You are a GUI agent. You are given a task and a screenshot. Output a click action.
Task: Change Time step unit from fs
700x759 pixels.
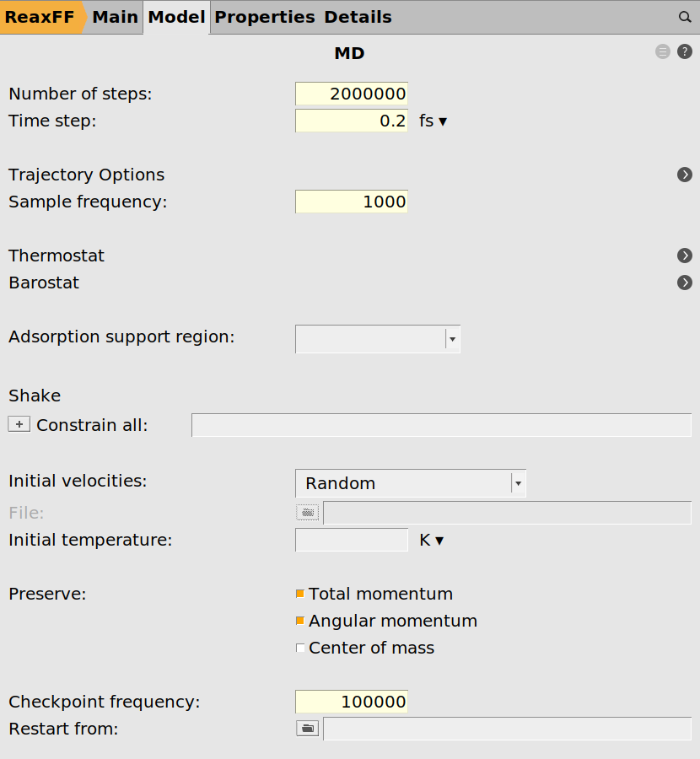433,121
